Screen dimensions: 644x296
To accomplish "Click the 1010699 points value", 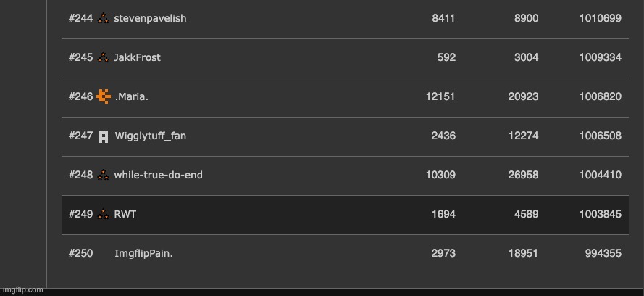I will [600, 19].
